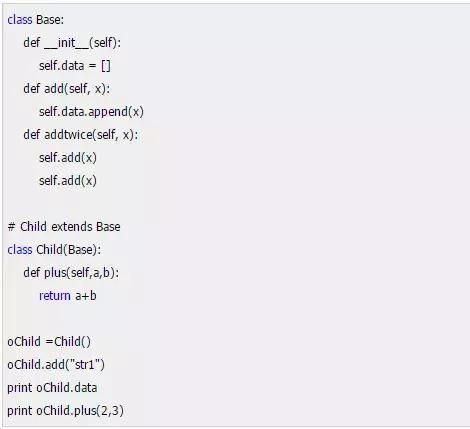Click the 'class' keyword before Base
Image resolution: width=470 pixels, height=429 pixels.
click(x=20, y=20)
